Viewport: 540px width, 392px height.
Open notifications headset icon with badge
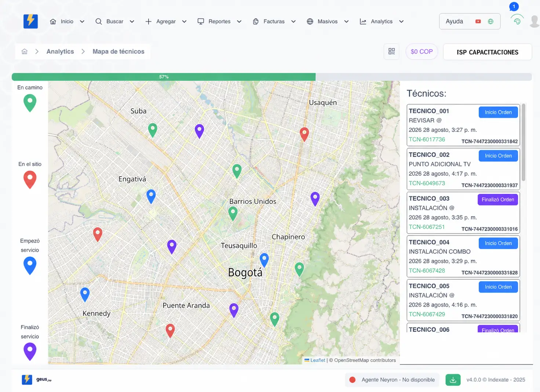coord(517,21)
